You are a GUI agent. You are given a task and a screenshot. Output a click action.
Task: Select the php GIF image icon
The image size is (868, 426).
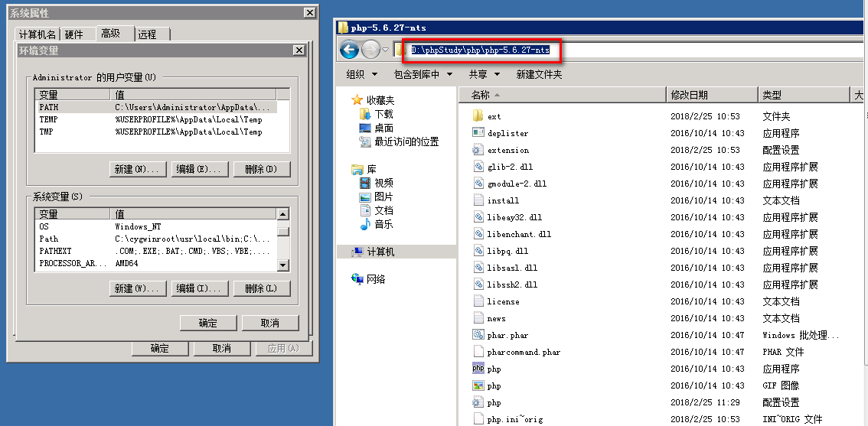(478, 385)
